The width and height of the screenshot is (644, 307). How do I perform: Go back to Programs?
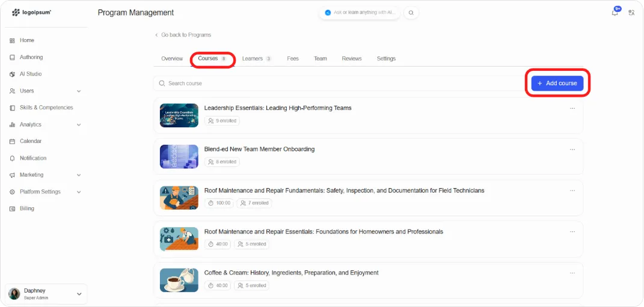pos(183,35)
